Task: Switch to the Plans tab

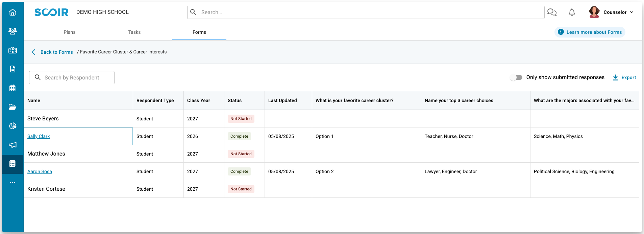Action: [x=70, y=32]
